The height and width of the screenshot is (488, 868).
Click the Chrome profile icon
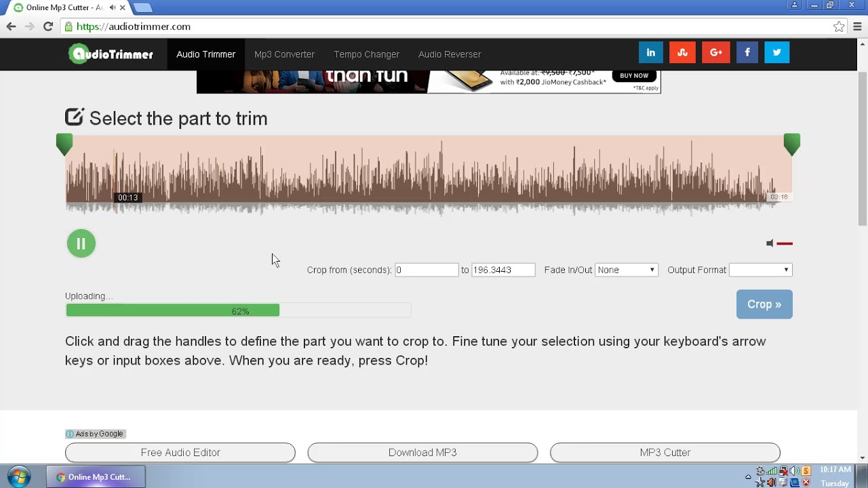click(795, 5)
